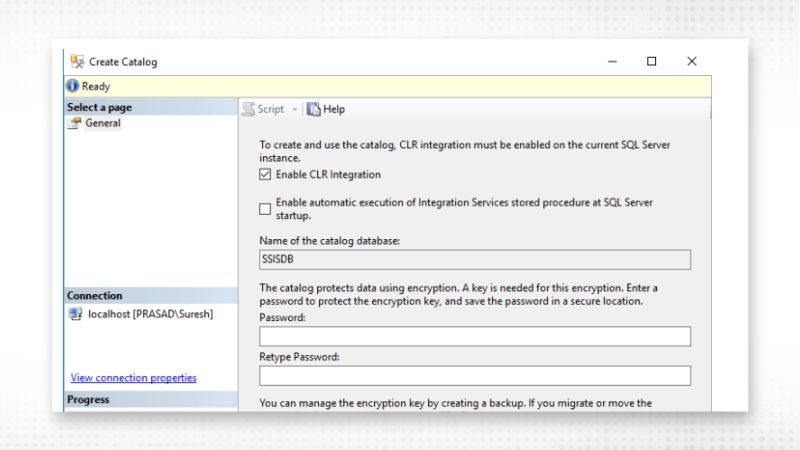The height and width of the screenshot is (450, 800).
Task: Click the Connection section header
Action: pyautogui.click(x=151, y=295)
